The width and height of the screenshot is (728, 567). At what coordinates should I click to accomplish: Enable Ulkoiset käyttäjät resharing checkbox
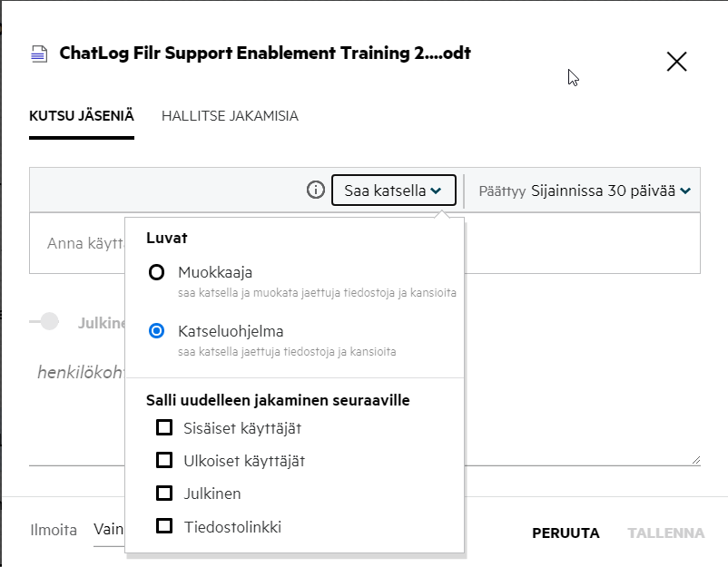164,460
